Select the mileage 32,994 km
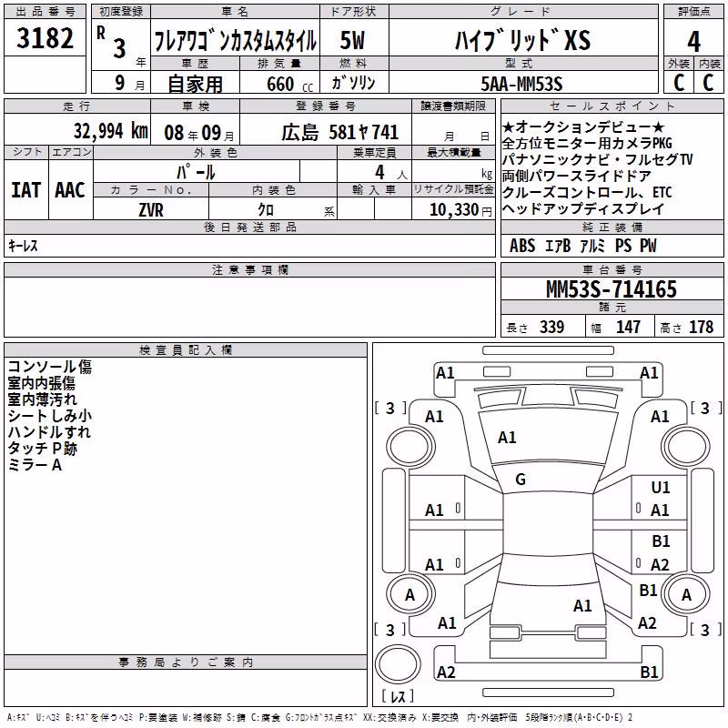 [110, 131]
